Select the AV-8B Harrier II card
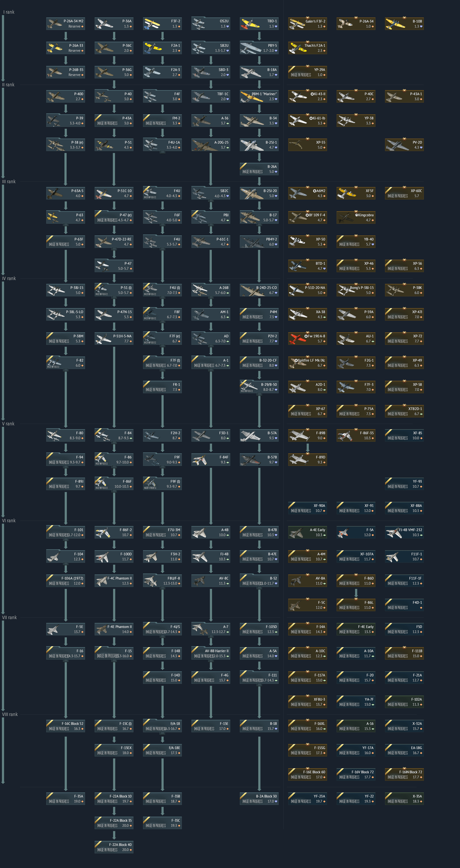 pos(211,653)
